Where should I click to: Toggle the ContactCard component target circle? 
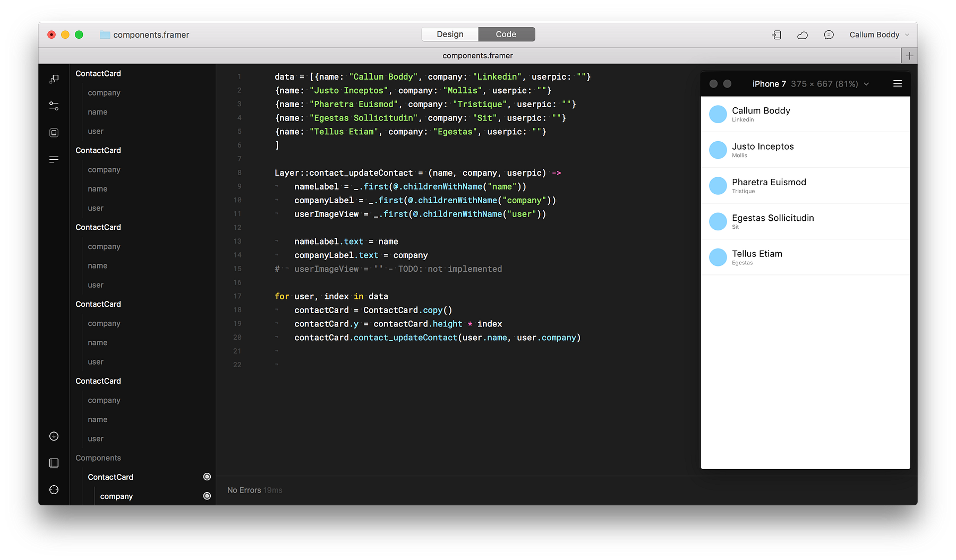(x=207, y=477)
